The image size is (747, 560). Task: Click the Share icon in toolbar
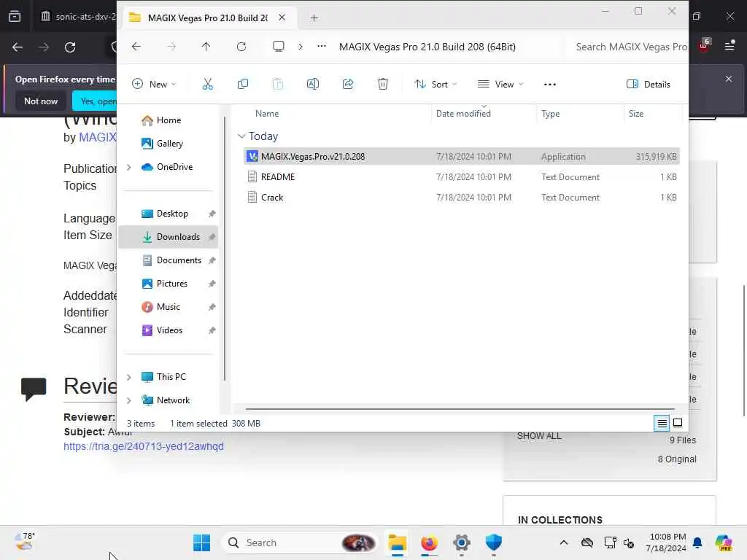(x=348, y=85)
